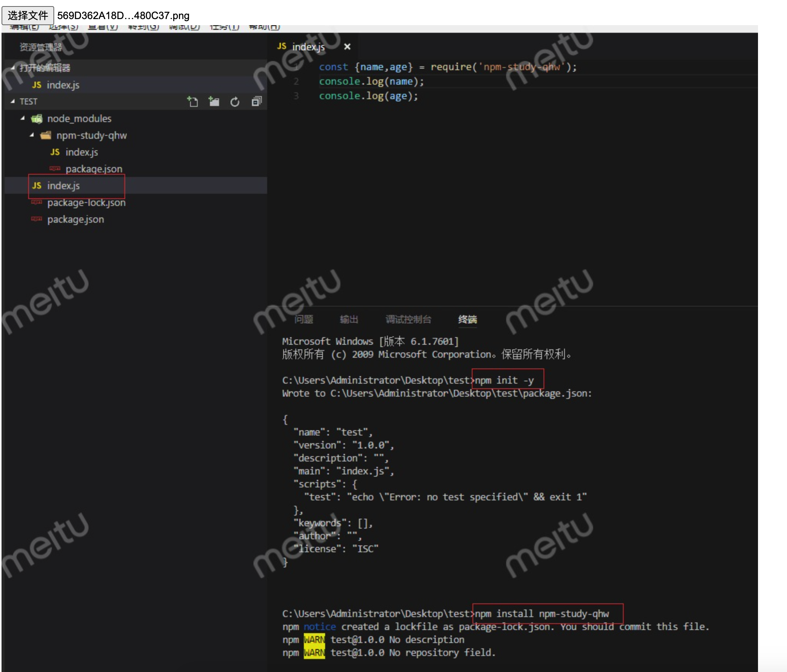Collapse the 打开的编辑器 section
The image size is (787, 672).
13,68
